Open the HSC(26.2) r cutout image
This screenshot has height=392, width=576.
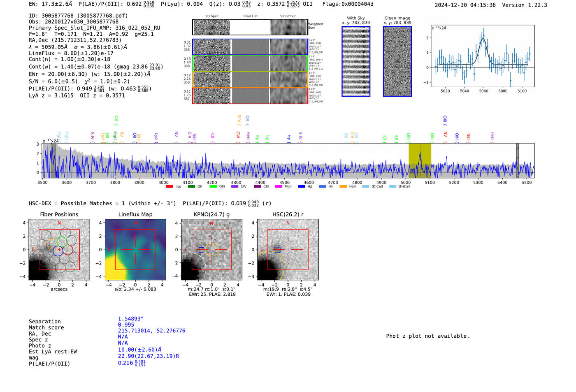[288, 250]
